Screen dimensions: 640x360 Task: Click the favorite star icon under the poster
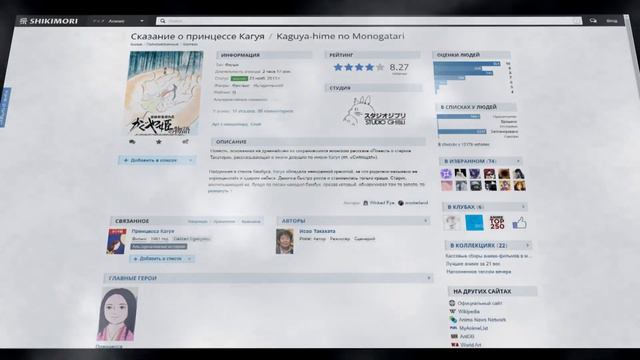159,142
